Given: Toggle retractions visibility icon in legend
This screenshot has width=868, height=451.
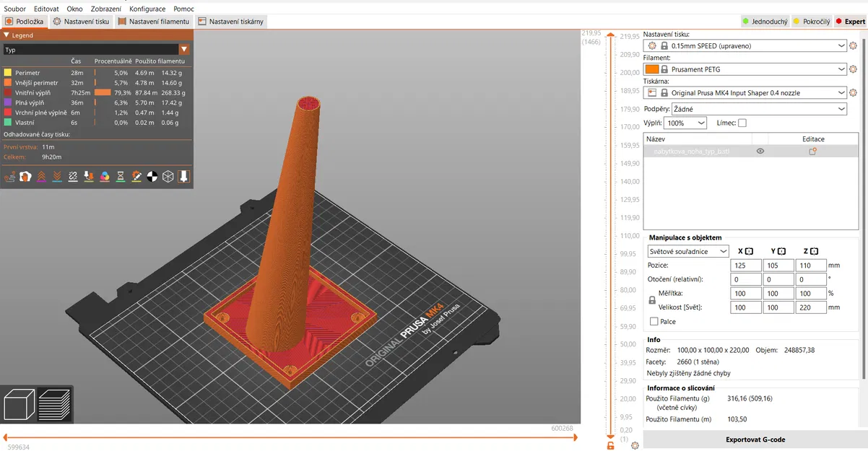Looking at the screenshot, I should click(x=42, y=176).
